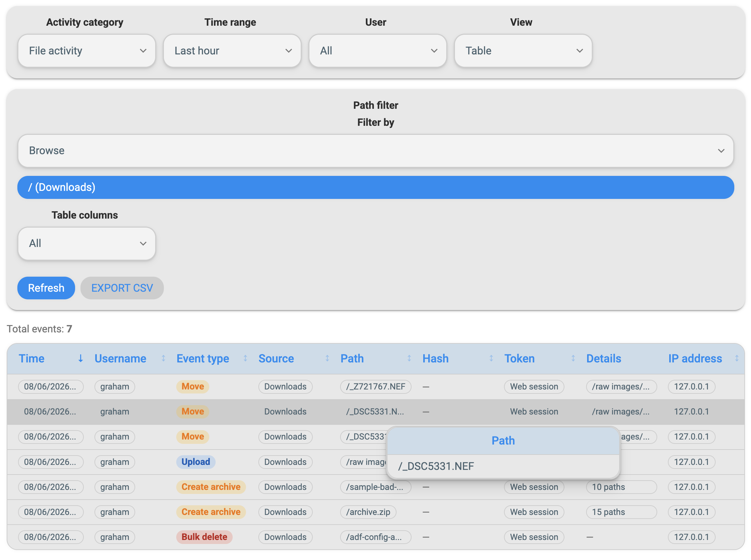
Task: Click the Bulk delete event badge
Action: tap(204, 537)
